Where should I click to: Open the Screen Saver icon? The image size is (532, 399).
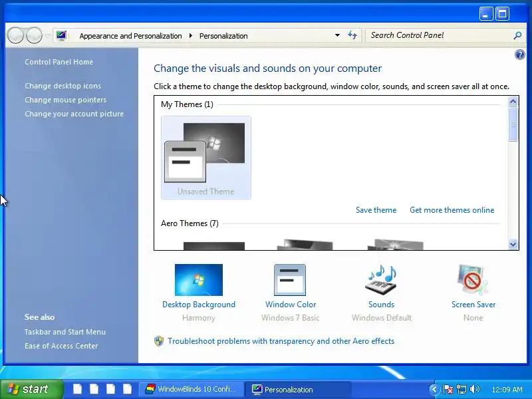[x=473, y=280]
